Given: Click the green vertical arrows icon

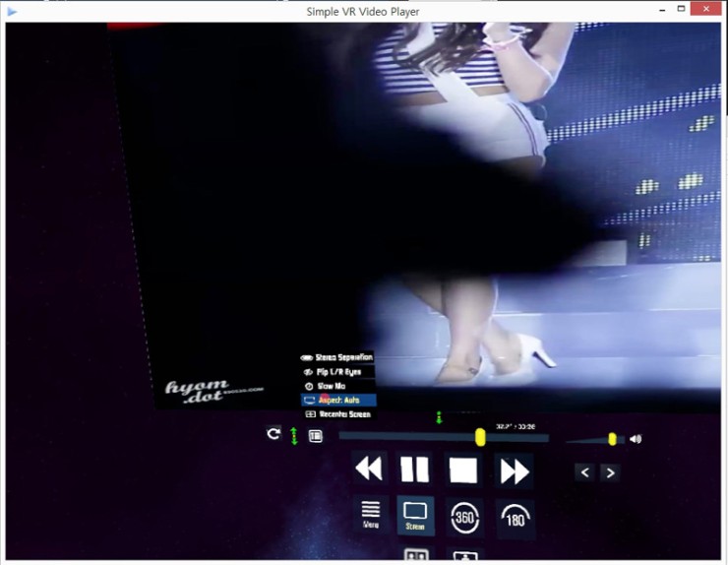Looking at the screenshot, I should 293,435.
